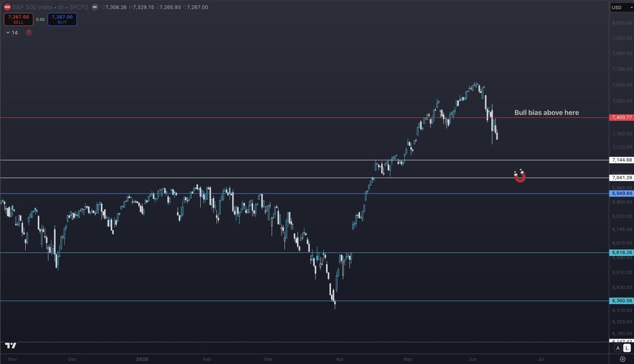Click the teal 6,618.26 price label

click(x=621, y=253)
